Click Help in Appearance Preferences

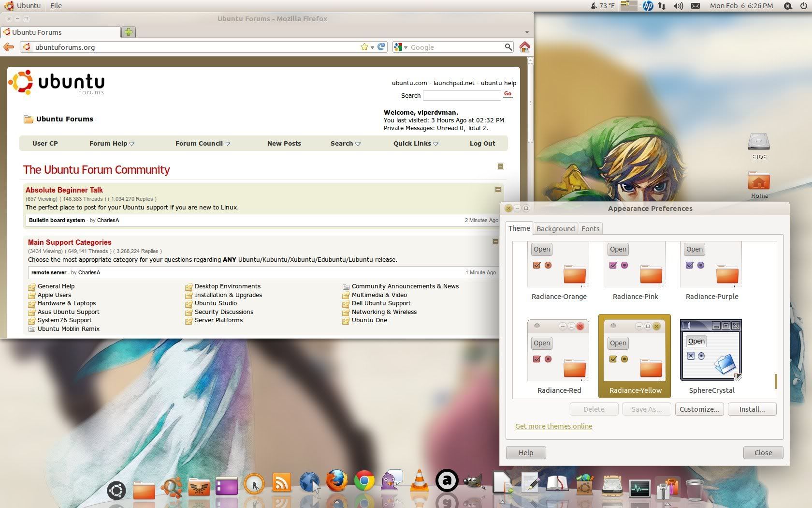(x=526, y=452)
